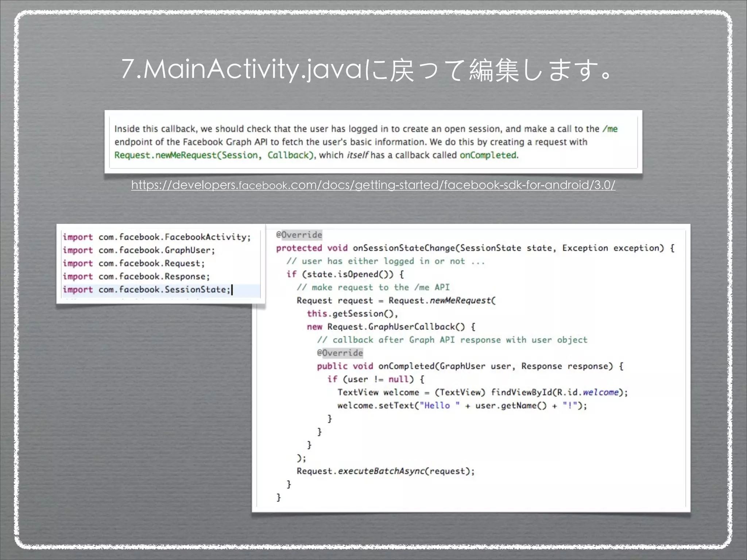Click the line 'import com.facebook.Response;'
This screenshot has height=560, width=747.
[136, 276]
